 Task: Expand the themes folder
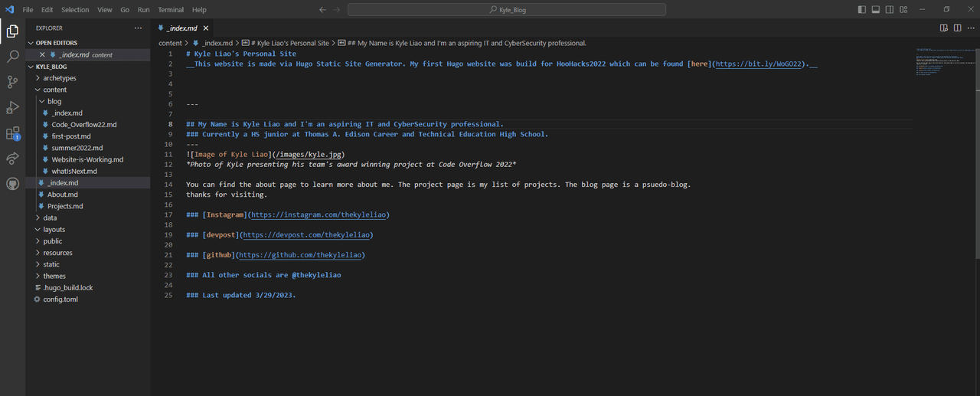click(x=54, y=276)
